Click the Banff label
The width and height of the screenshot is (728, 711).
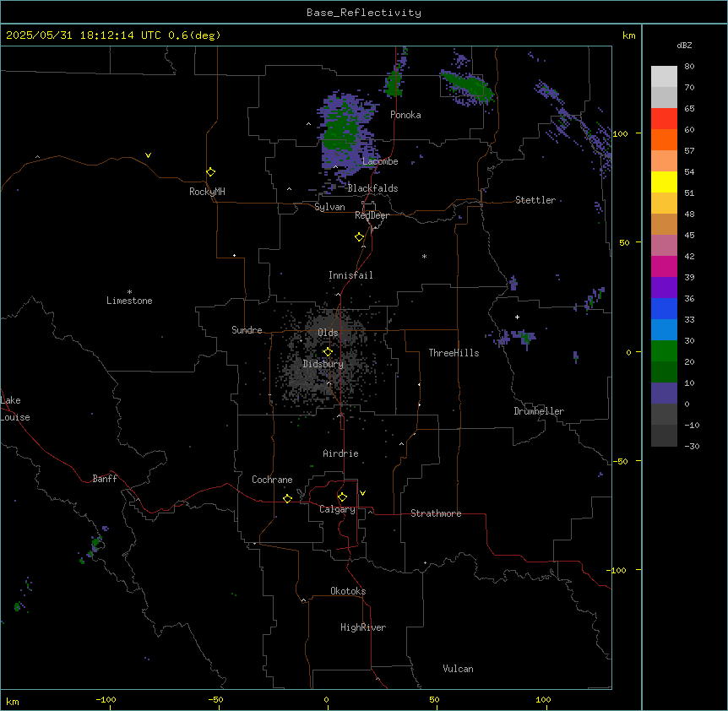(x=105, y=479)
